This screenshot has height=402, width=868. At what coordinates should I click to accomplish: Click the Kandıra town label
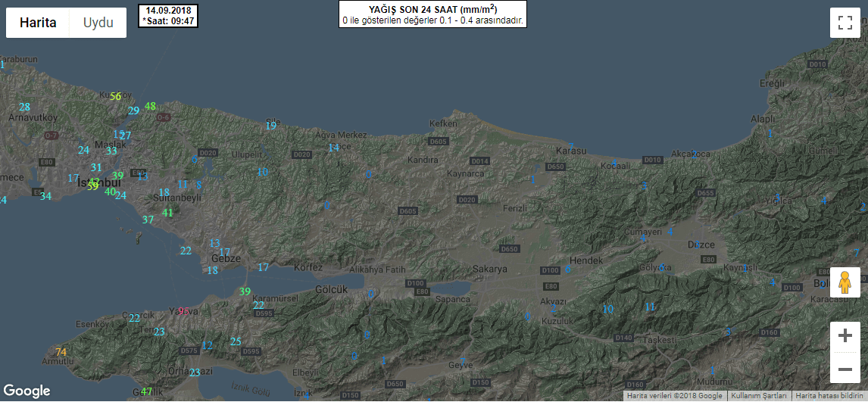coord(423,160)
